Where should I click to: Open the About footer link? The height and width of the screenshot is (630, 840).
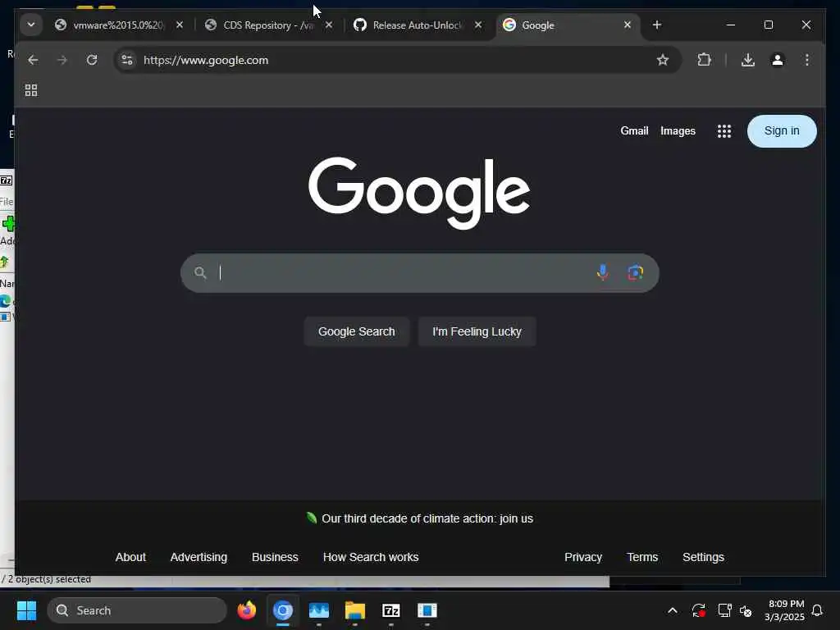(x=130, y=557)
